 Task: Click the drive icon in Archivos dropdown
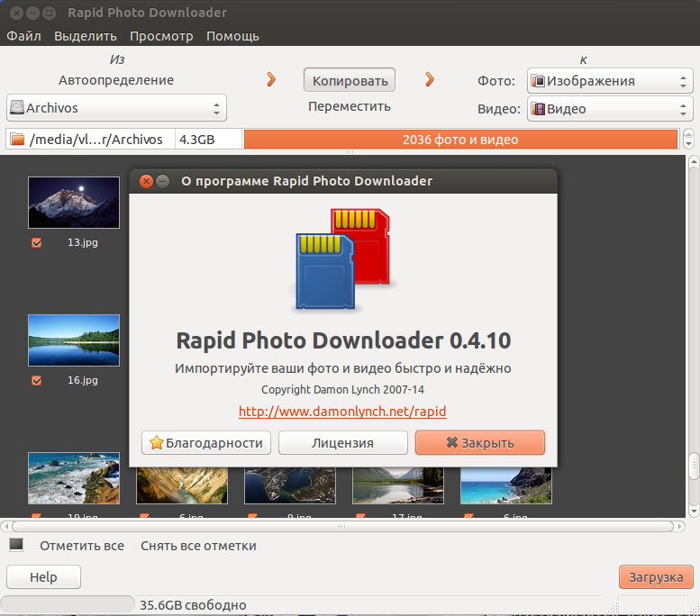click(x=17, y=107)
